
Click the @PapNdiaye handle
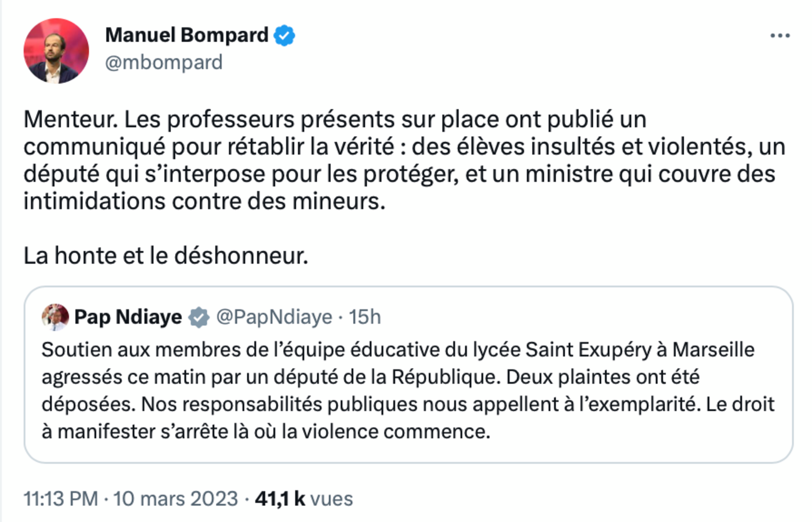(x=274, y=317)
